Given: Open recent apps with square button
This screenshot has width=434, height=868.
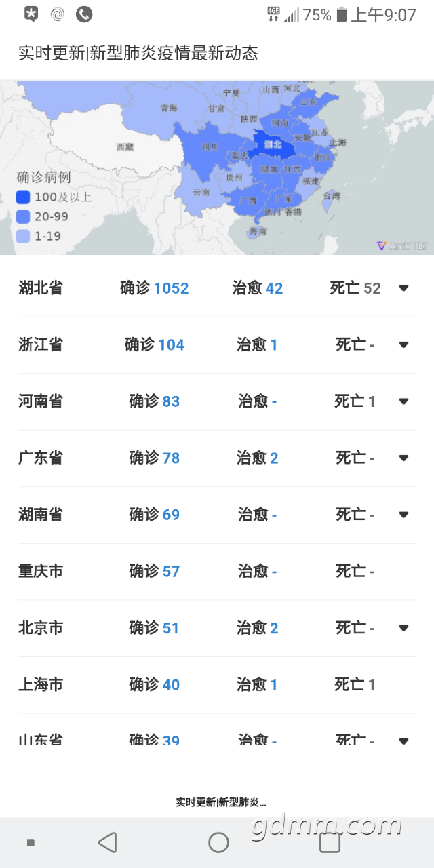Looking at the screenshot, I should 330,842.
